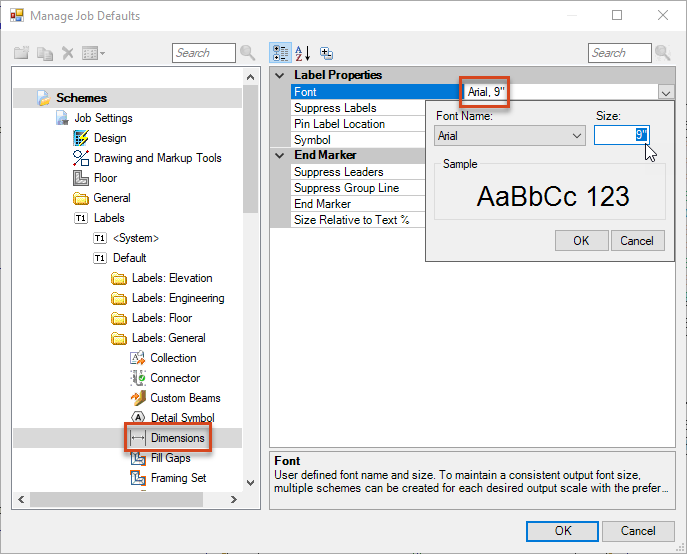Confirm the font popup with OK
Screen dimensions: 687x554
(x=581, y=241)
